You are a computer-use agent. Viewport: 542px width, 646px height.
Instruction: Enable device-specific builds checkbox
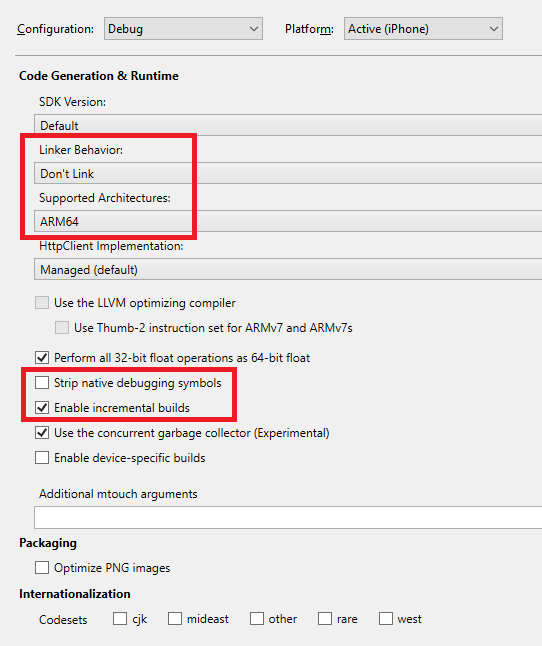(x=42, y=458)
